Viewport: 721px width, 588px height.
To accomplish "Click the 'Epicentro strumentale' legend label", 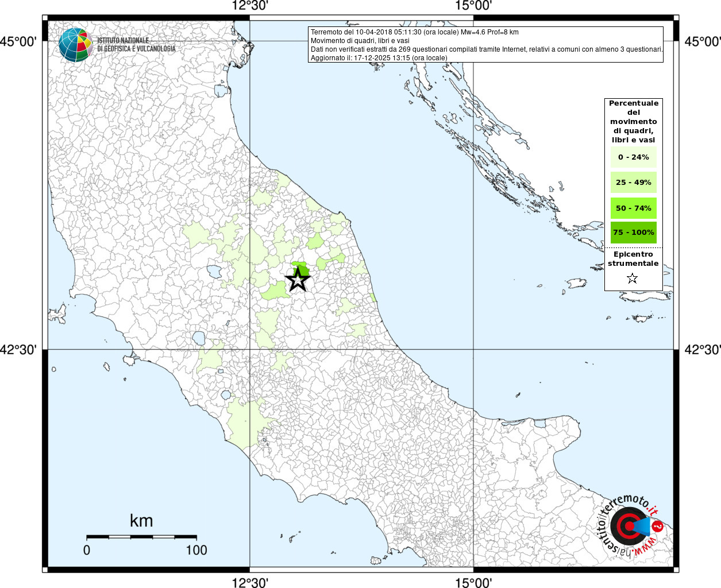I will pos(633,259).
